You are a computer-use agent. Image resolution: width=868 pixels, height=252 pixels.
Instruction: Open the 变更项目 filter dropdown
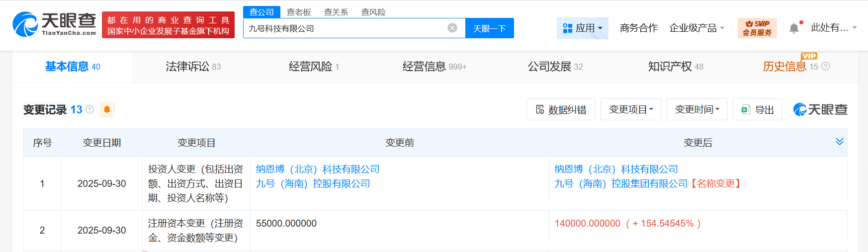630,109
